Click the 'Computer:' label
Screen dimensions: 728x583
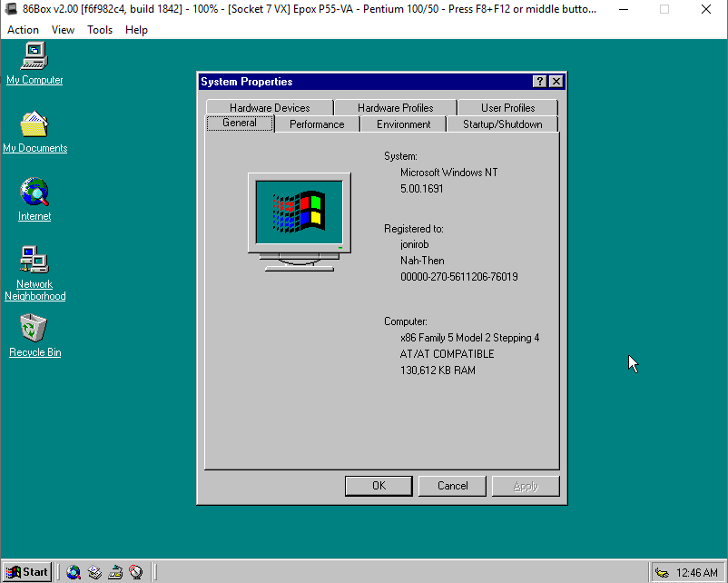click(x=406, y=321)
